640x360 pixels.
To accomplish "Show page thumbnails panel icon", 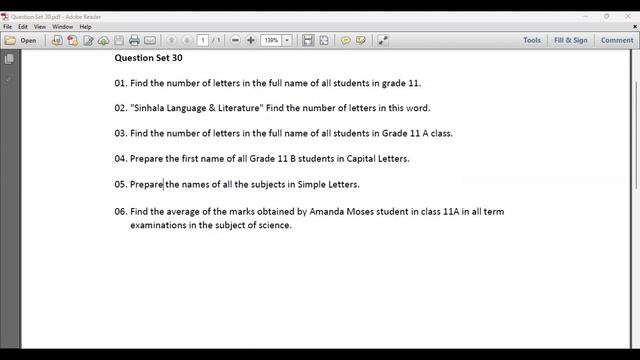I will (9, 59).
